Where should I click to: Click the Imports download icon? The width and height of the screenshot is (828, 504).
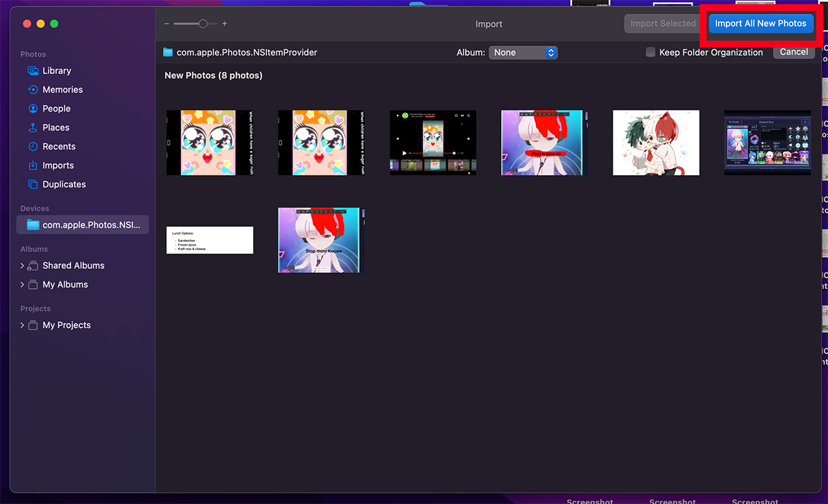tap(33, 165)
